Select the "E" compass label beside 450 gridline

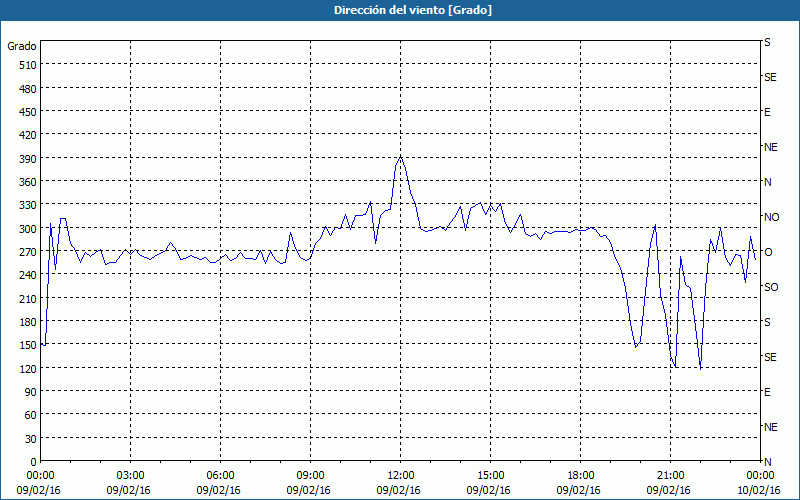(x=767, y=112)
